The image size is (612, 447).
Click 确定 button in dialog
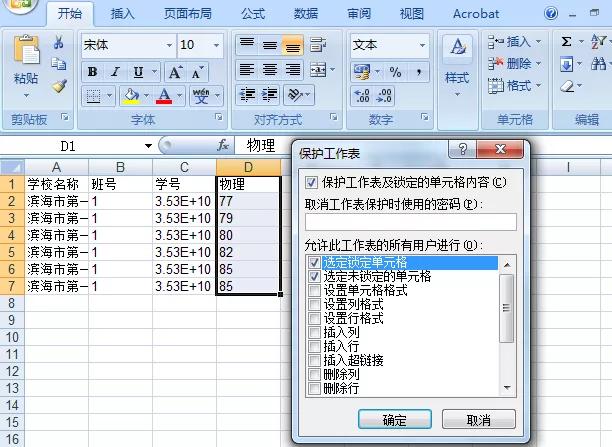(395, 420)
